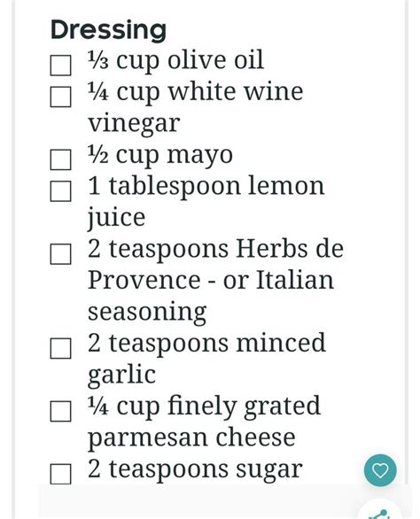Tick the 2 teaspoons sugar checkbox
Screen dimensions: 420x519
60,474
